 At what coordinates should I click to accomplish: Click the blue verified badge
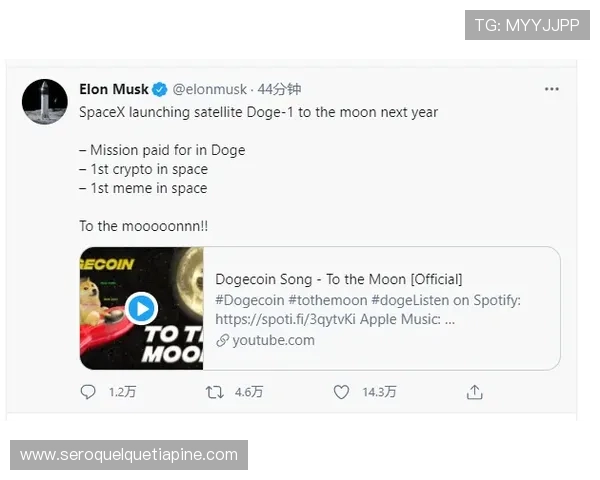tap(161, 89)
